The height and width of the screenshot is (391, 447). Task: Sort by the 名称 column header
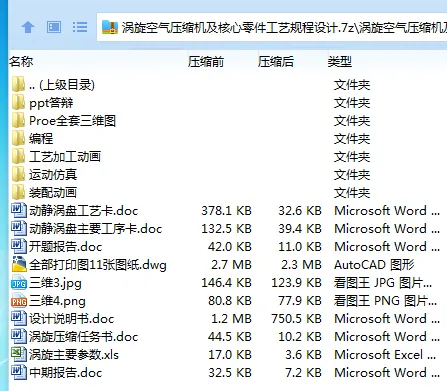coord(21,62)
